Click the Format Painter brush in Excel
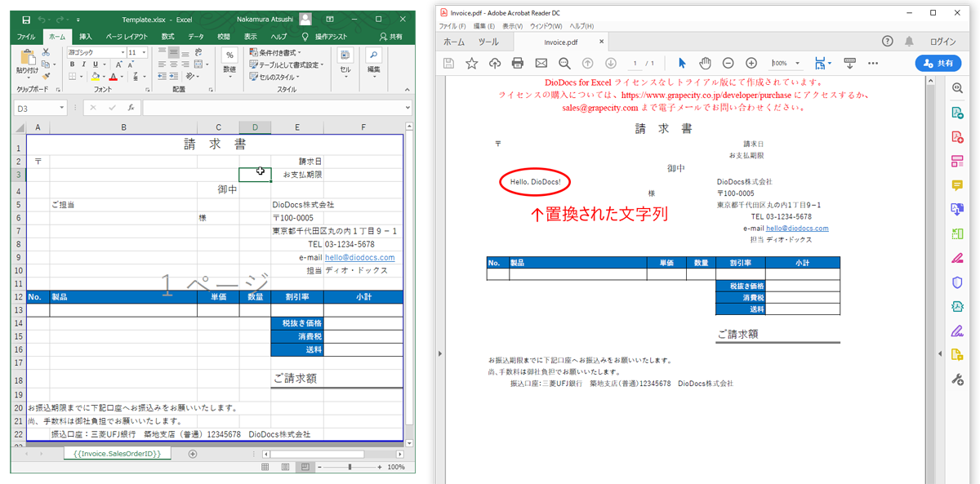980x484 pixels. tap(46, 77)
